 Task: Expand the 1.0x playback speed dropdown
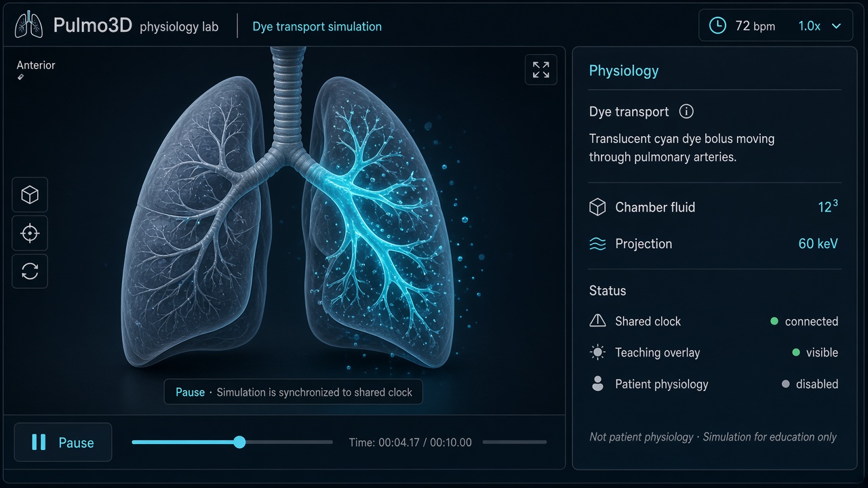coord(820,26)
